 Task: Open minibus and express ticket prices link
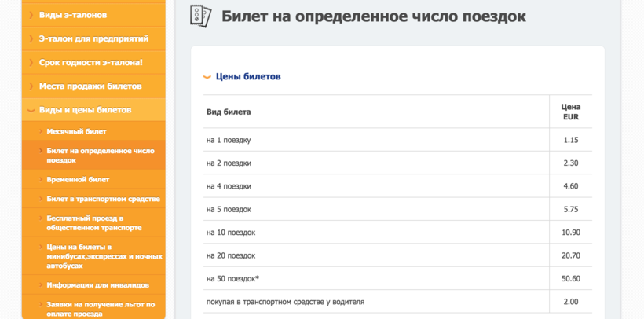(x=104, y=256)
